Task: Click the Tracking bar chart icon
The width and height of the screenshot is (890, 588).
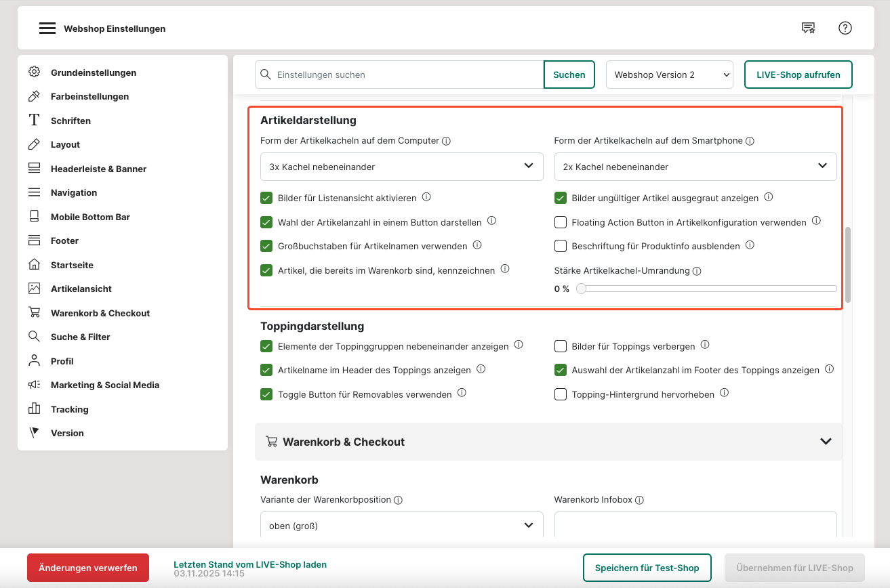Action: point(34,409)
